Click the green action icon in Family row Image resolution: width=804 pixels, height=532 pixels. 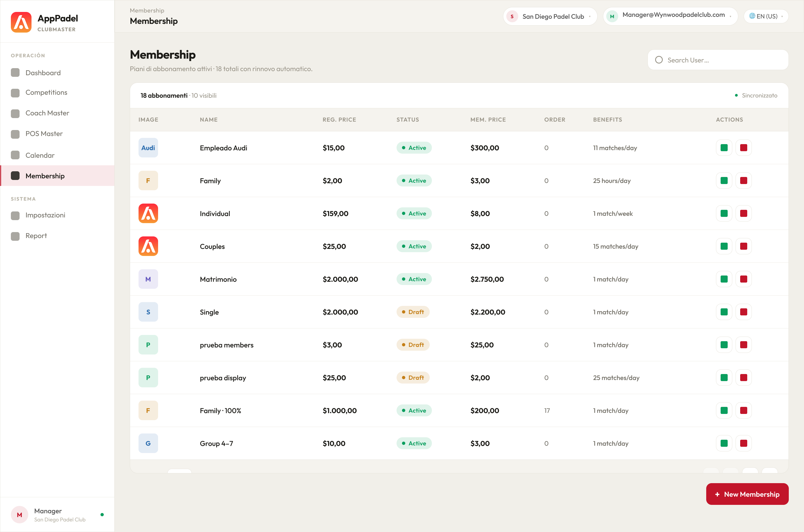(x=724, y=180)
